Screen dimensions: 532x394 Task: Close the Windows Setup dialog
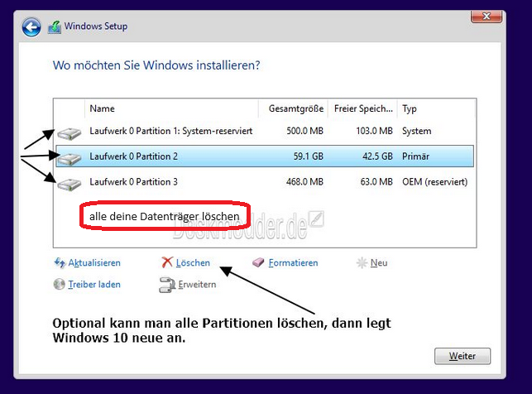click(486, 17)
